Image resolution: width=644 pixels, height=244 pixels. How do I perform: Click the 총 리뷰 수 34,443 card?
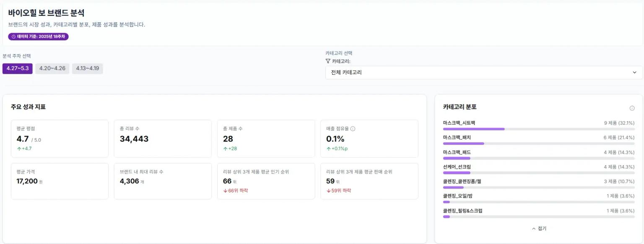coord(163,139)
